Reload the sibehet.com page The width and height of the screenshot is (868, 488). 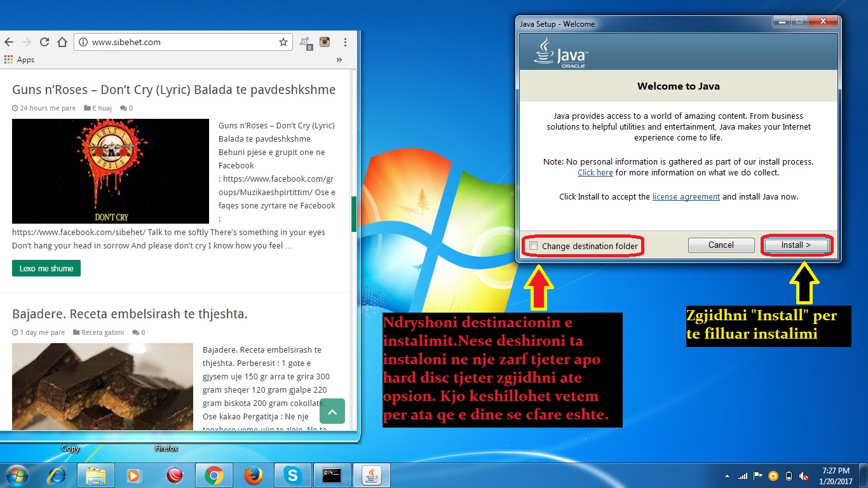44,42
